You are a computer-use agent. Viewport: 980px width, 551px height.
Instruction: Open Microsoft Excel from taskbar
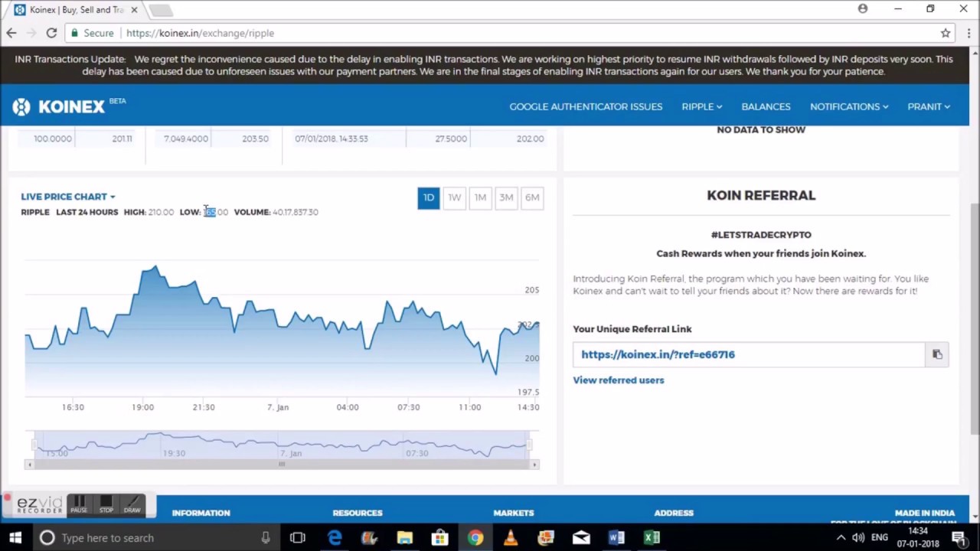[652, 538]
